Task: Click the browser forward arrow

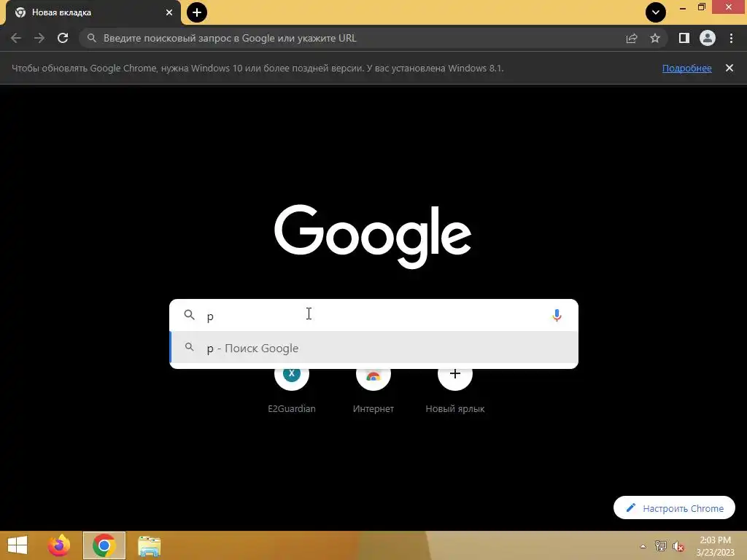Action: pyautogui.click(x=39, y=38)
